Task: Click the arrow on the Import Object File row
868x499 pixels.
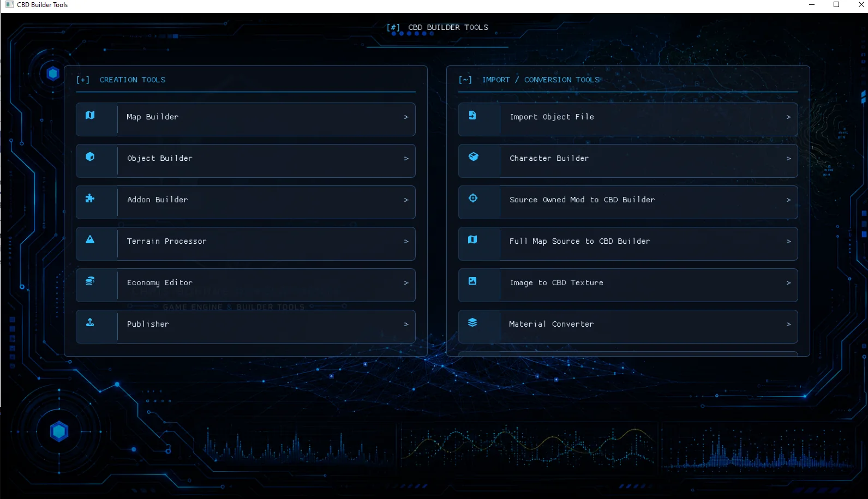Action: click(788, 117)
